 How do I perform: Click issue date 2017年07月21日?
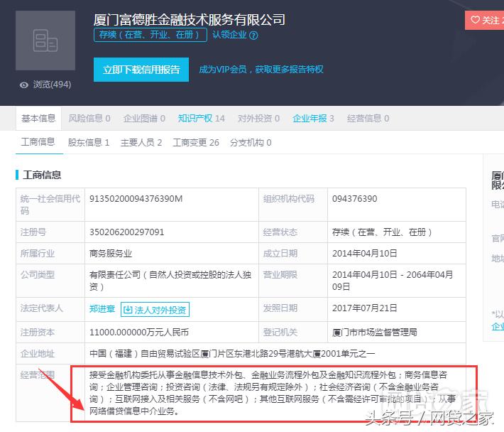[x=365, y=308]
